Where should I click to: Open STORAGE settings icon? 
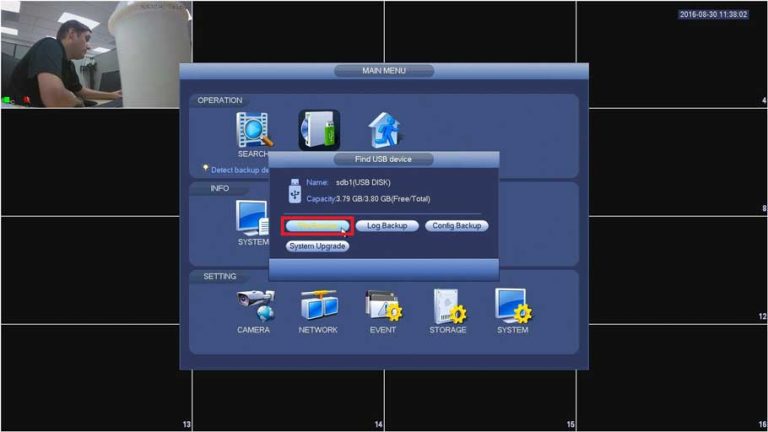[x=449, y=306]
